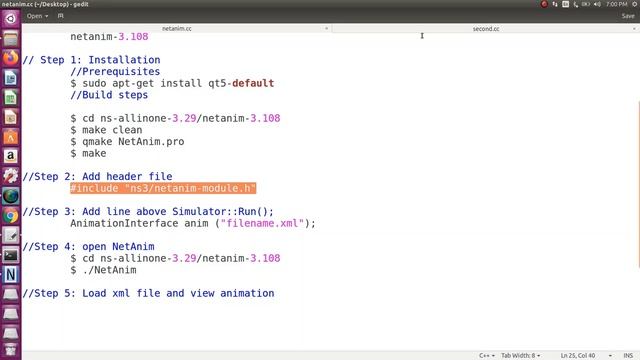The width and height of the screenshot is (640, 360).
Task: Open the sound volume indicator
Action: click(x=598, y=4)
